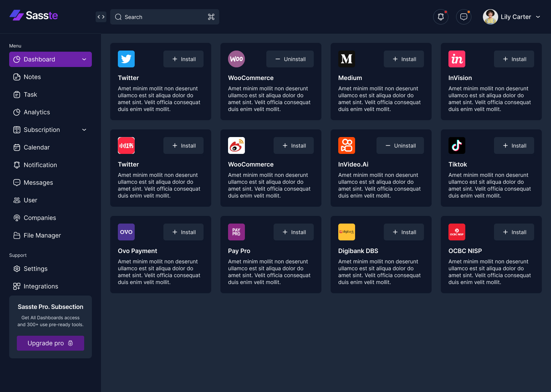Viewport: 551px width, 392px height.
Task: Click the blue Twitter bird logo
Action: (x=126, y=59)
